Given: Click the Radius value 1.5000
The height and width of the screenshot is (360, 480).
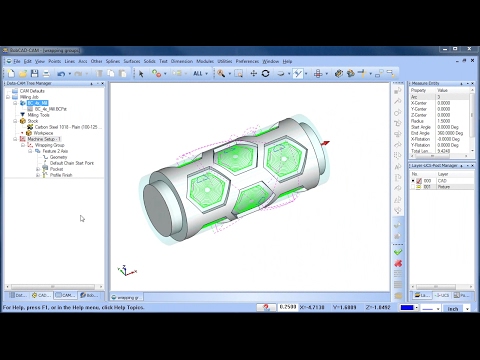Looking at the screenshot, I should 444,121.
